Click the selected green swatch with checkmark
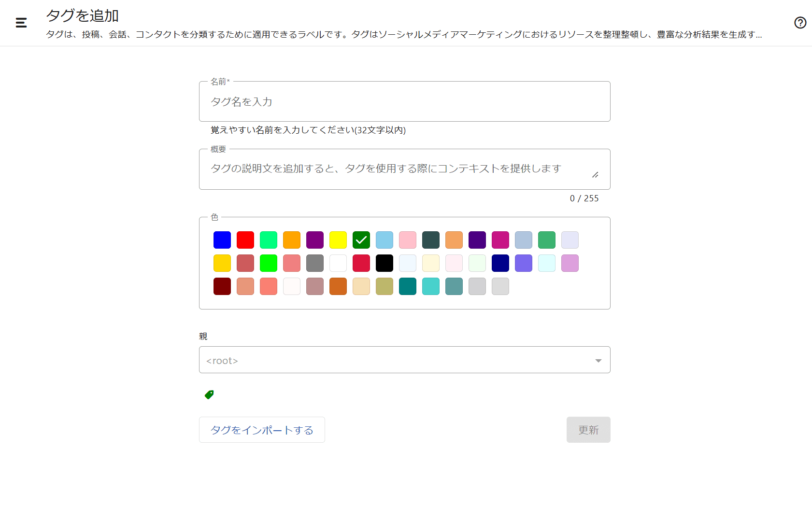The image size is (812, 506). pyautogui.click(x=361, y=240)
